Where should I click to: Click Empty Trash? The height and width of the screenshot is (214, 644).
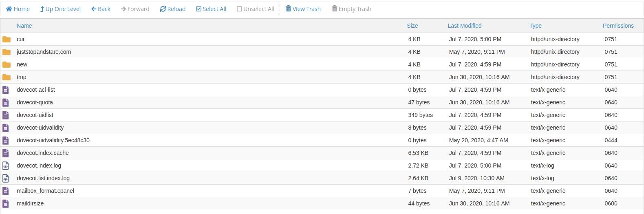coord(351,9)
